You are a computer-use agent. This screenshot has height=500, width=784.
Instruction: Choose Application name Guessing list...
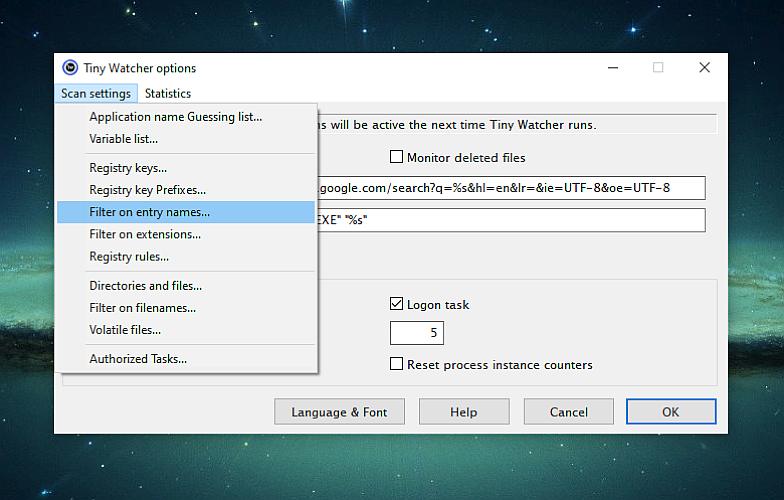coord(186,116)
